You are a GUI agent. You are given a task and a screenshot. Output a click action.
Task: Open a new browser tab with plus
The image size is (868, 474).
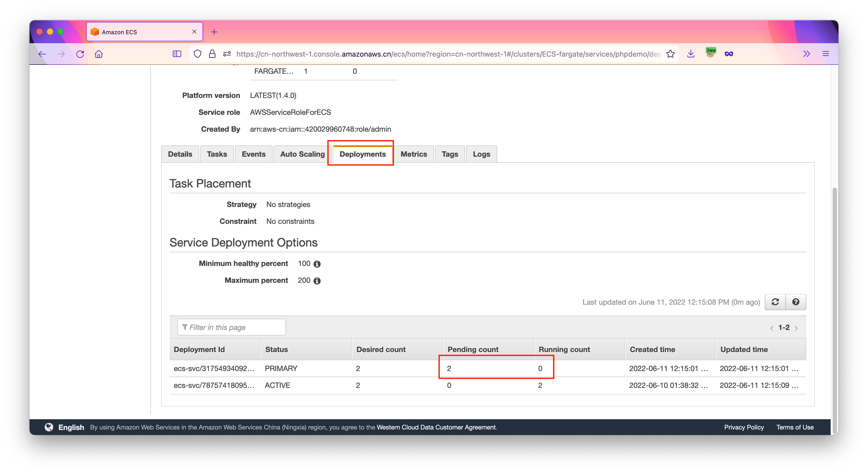(x=214, y=32)
